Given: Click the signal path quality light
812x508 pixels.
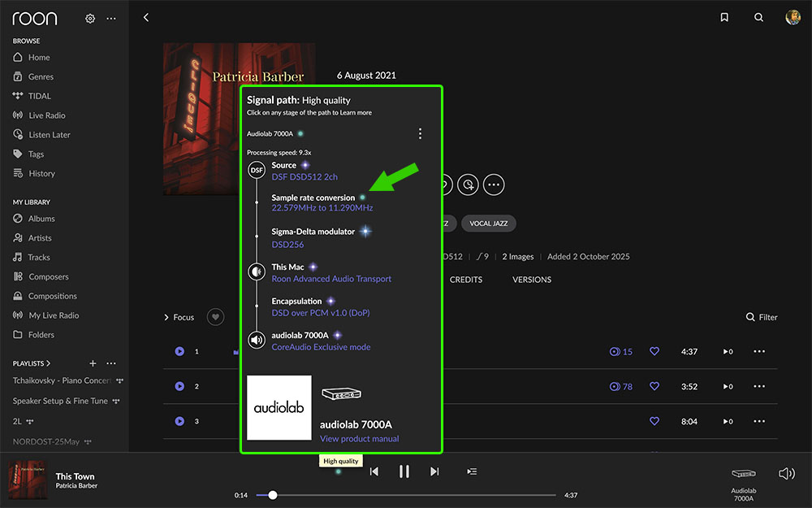Looking at the screenshot, I should (339, 471).
